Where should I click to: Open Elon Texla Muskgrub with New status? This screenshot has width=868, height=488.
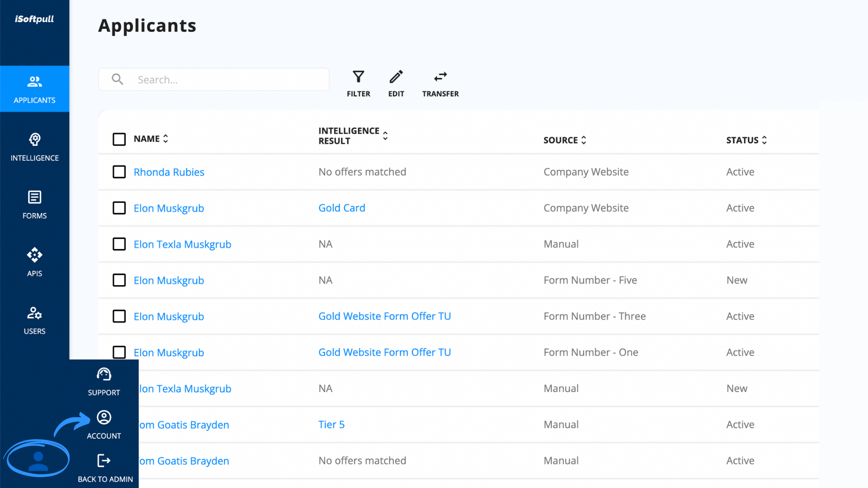185,389
